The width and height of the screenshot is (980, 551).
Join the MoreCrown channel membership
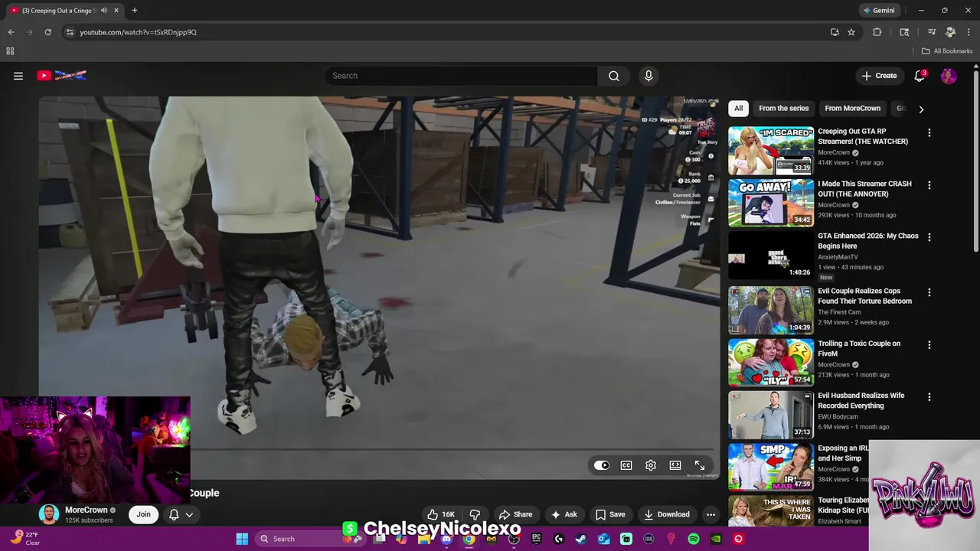click(143, 514)
